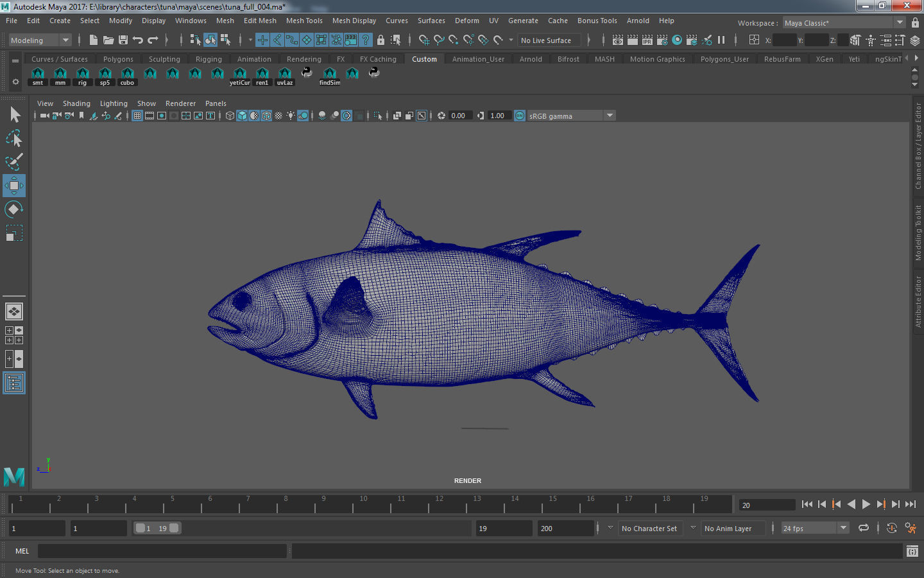The image size is (924, 578).
Task: Click the MEL command language button
Action: click(x=22, y=551)
